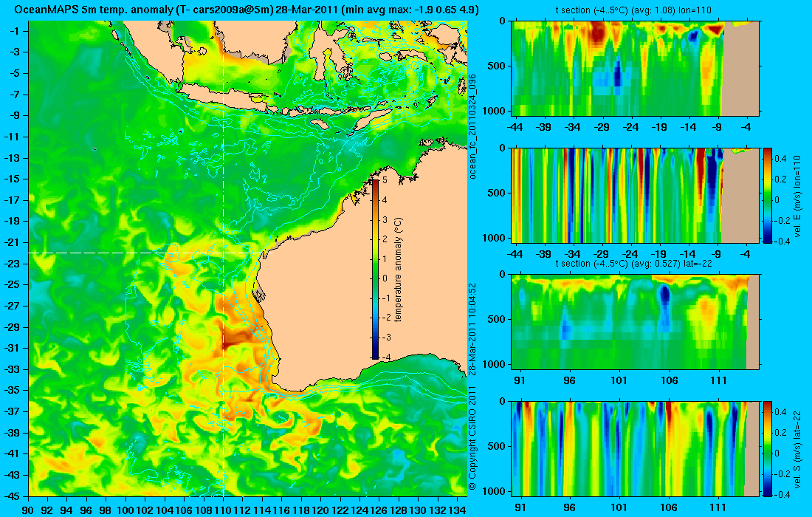The width and height of the screenshot is (812, 517).
Task: Click the '-4' tick on temperature color bar
Action: pos(385,357)
